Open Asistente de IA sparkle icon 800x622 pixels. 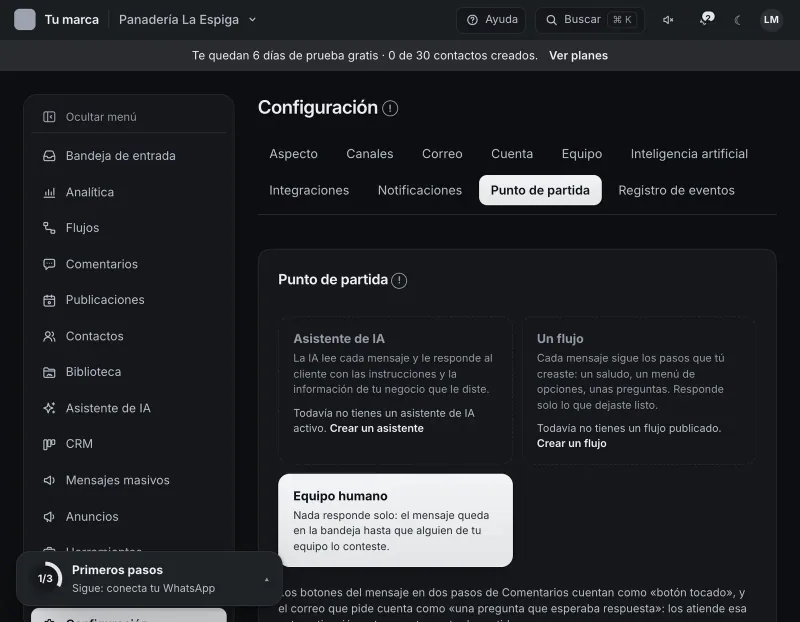(x=49, y=408)
